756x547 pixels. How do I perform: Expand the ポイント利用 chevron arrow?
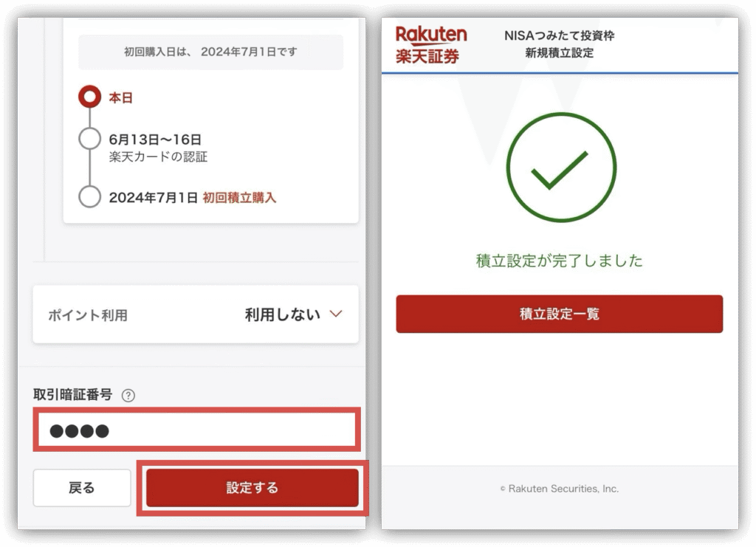click(x=336, y=314)
